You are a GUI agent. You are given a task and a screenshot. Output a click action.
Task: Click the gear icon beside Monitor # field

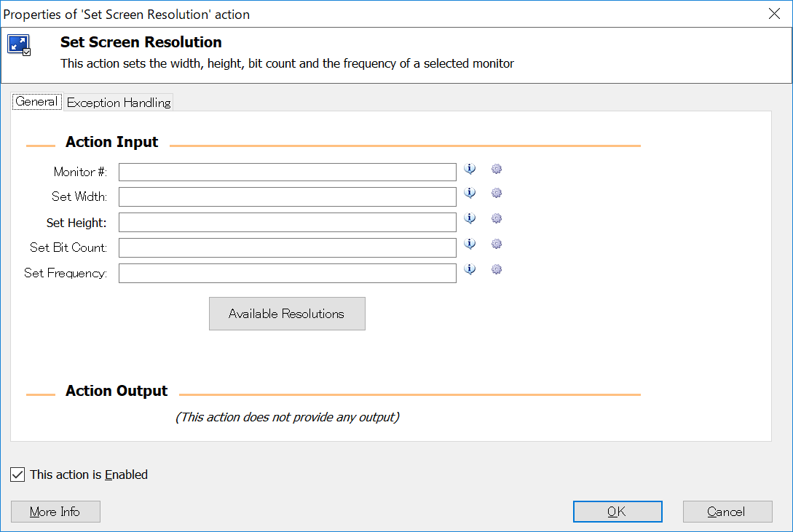(497, 169)
